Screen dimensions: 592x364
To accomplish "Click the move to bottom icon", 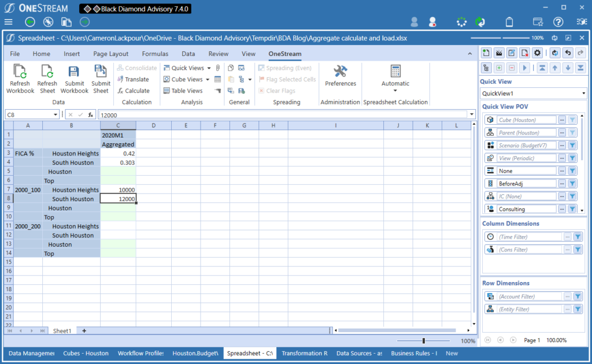I will click(x=580, y=68).
